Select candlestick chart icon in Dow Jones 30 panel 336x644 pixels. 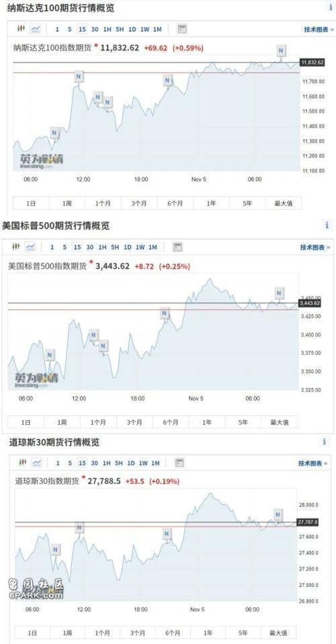(x=22, y=463)
